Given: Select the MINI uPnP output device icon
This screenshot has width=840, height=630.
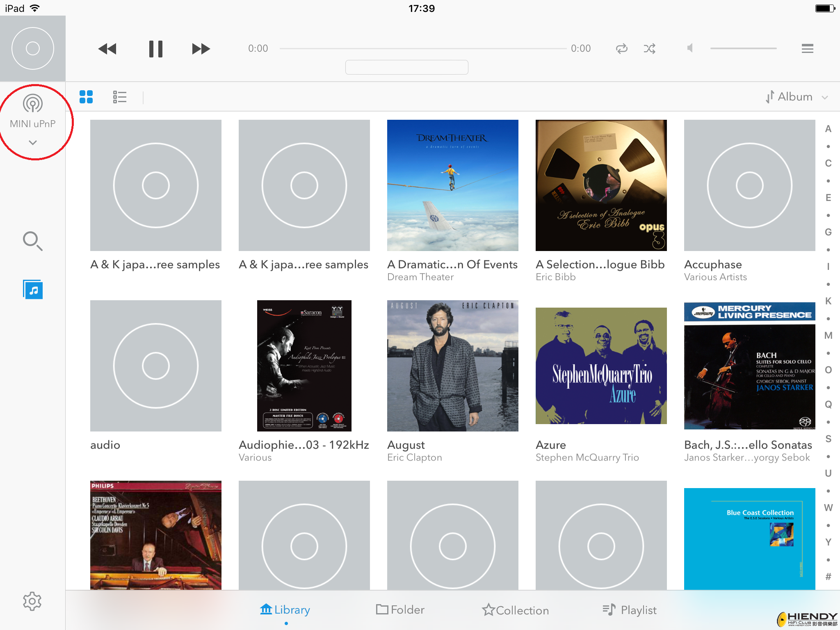Looking at the screenshot, I should [x=33, y=103].
